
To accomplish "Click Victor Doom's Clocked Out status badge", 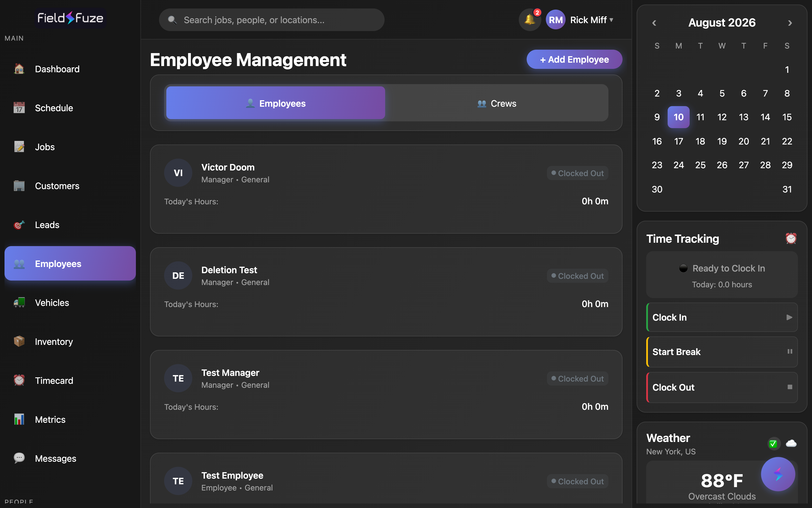I will (x=577, y=173).
